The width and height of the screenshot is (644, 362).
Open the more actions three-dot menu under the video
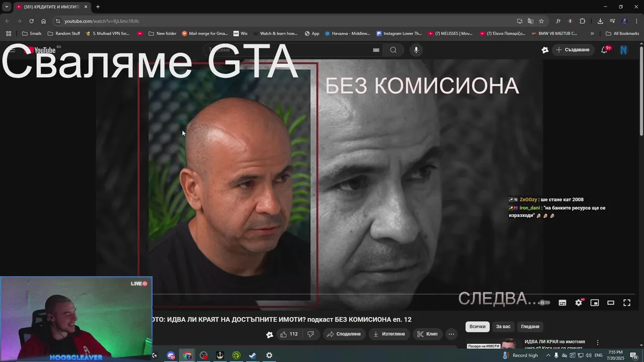pyautogui.click(x=451, y=334)
